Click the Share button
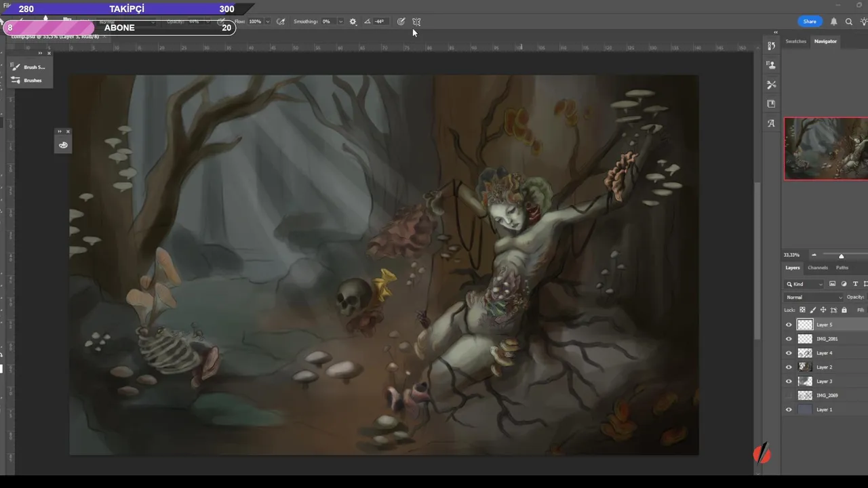Image resolution: width=868 pixels, height=488 pixels. click(810, 22)
